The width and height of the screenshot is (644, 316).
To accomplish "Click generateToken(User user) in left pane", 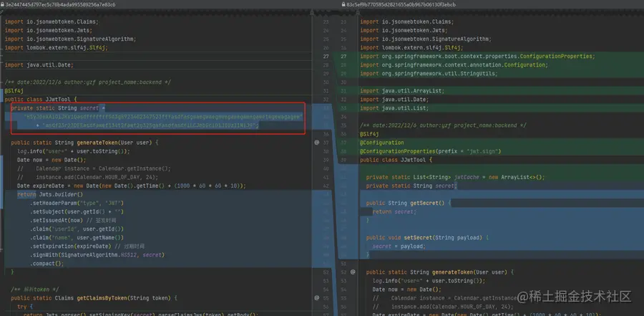I will [84, 143].
